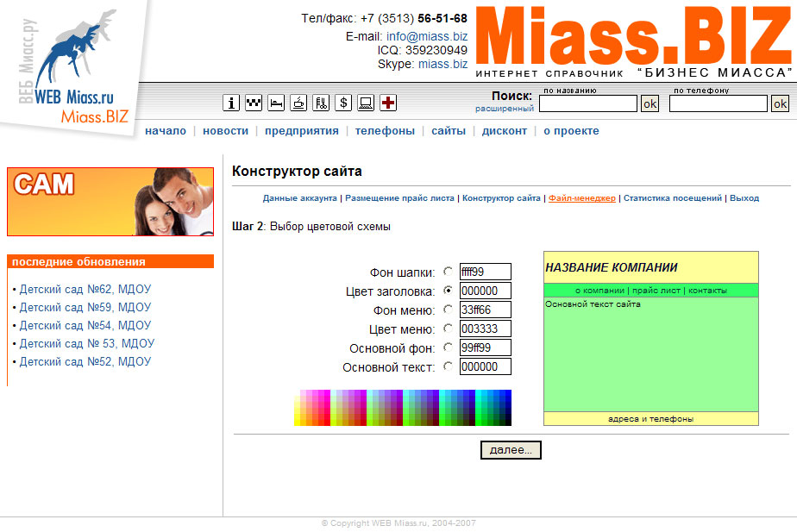Click the Основной текст color field
The height and width of the screenshot is (532, 797).
486,366
